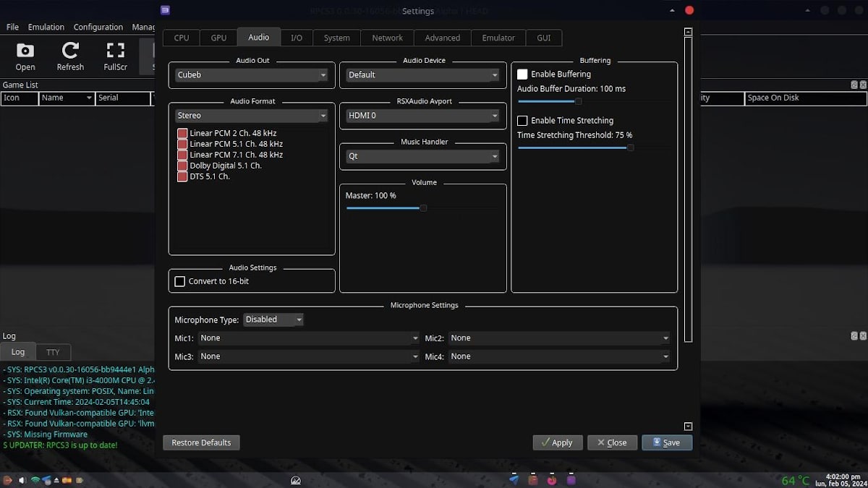Click the Master volume slider
Screen dimensions: 868x488
(x=423, y=208)
